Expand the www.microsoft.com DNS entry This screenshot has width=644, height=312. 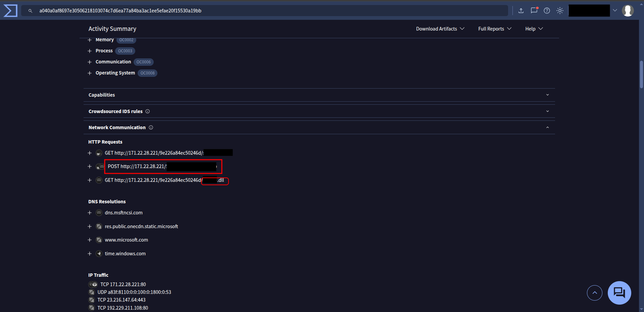(x=90, y=240)
